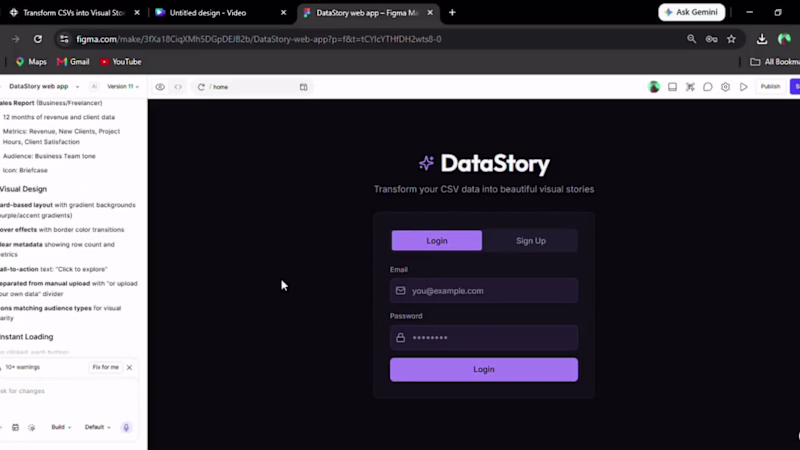Activate the point-and-edit selection tool icon
The image size is (800, 450).
tap(690, 87)
